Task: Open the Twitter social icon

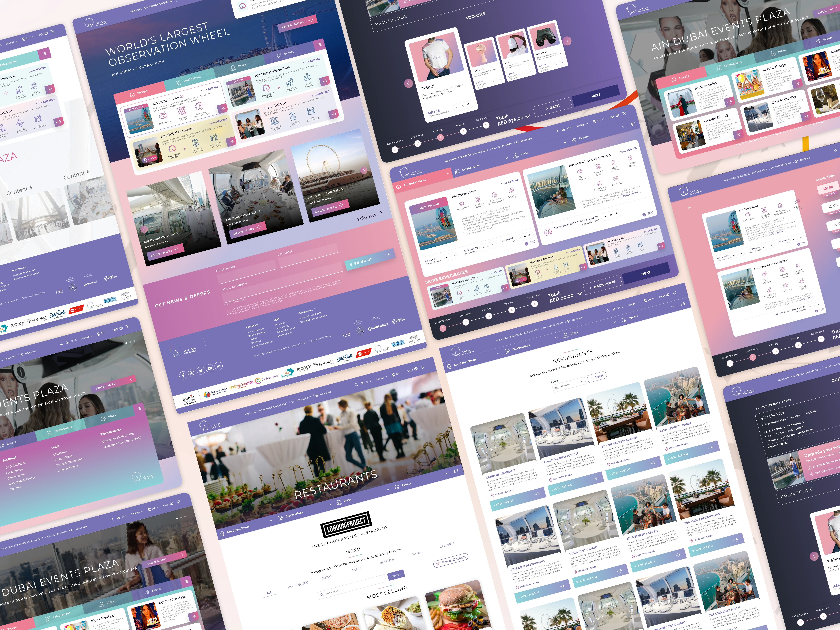Action: pyautogui.click(x=201, y=371)
